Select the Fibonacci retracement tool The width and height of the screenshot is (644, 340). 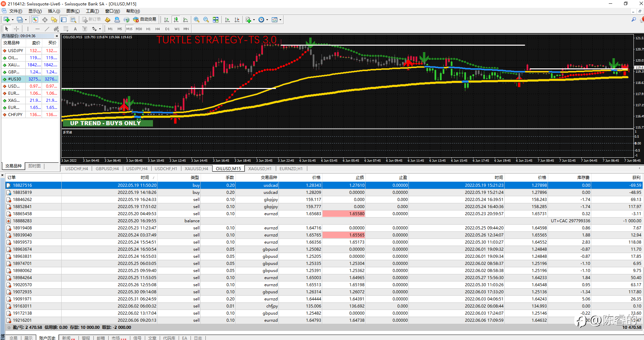click(x=66, y=29)
